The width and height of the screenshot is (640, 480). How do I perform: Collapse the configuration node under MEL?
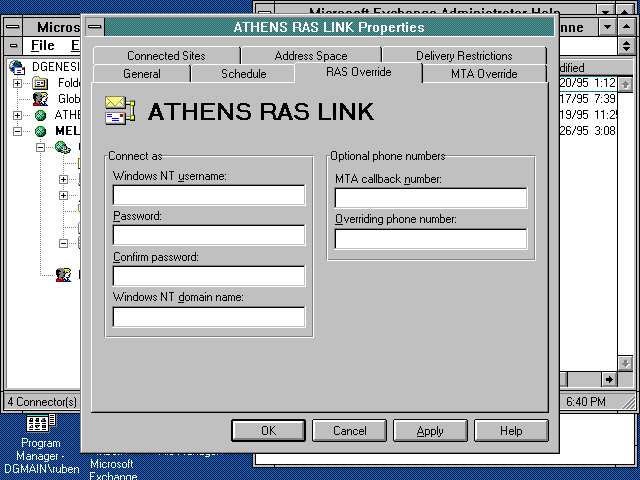(40, 147)
